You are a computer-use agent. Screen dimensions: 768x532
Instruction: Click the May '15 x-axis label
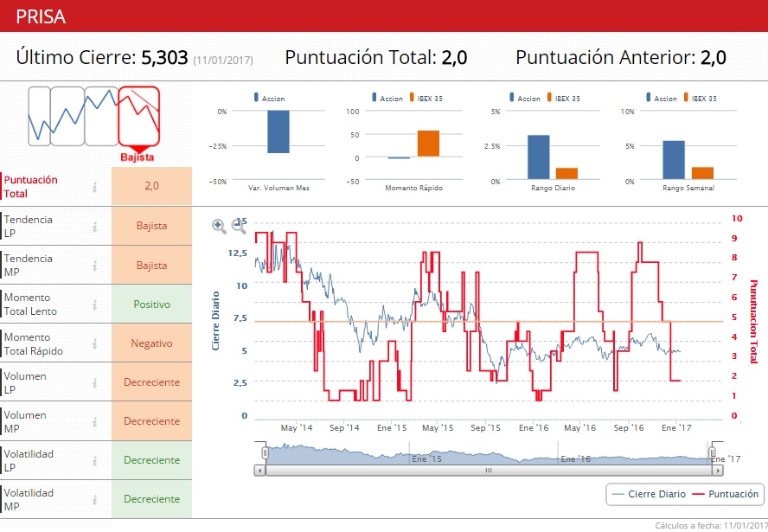[438, 427]
